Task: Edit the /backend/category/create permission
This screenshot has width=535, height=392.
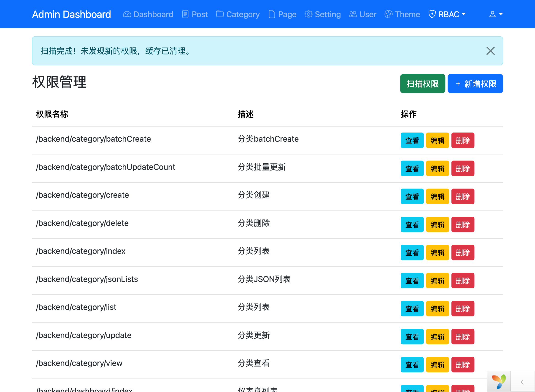Action: pyautogui.click(x=437, y=197)
